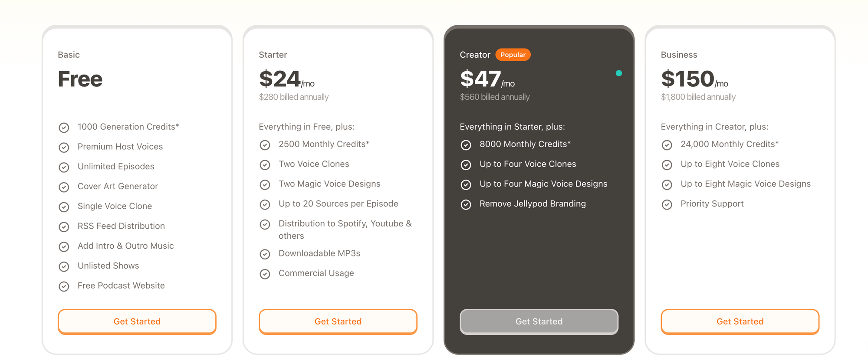
Task: Click Get Started under Starter plan
Action: (338, 322)
